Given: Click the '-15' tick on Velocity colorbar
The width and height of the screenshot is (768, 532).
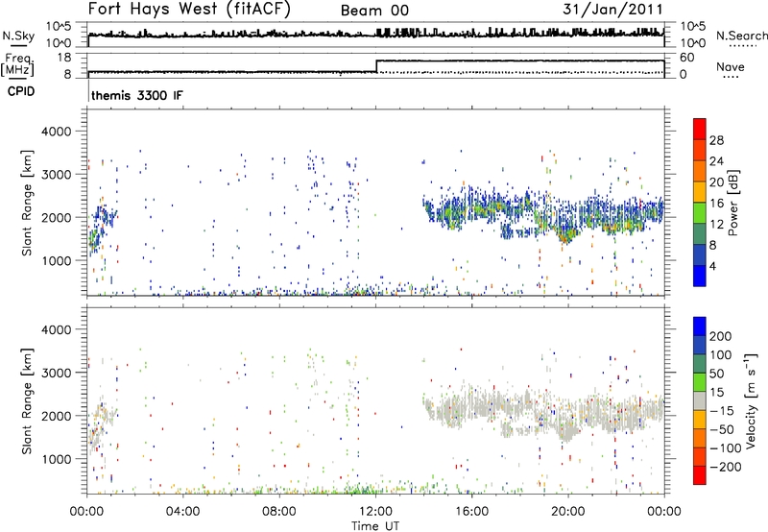Looking at the screenshot, I should click(x=721, y=410).
